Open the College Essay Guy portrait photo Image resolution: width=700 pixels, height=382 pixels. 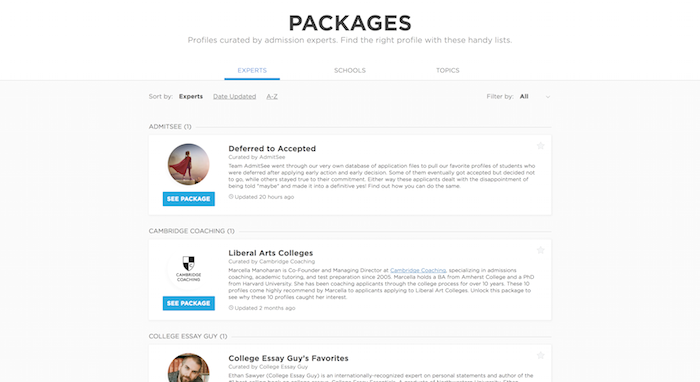[188, 368]
